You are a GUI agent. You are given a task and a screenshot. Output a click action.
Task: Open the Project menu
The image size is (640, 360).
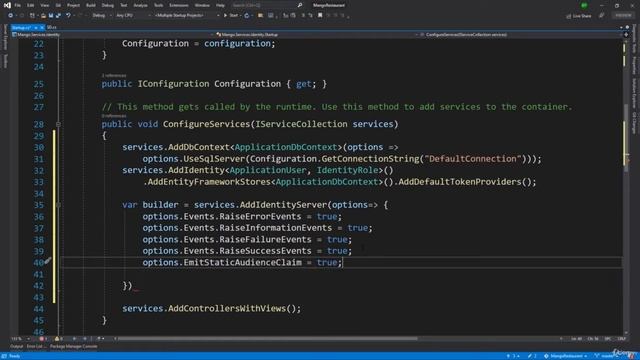point(73,5)
